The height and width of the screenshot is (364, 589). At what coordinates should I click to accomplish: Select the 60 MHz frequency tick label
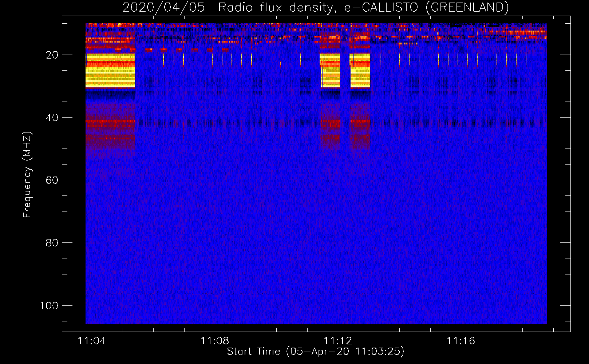tap(52, 180)
